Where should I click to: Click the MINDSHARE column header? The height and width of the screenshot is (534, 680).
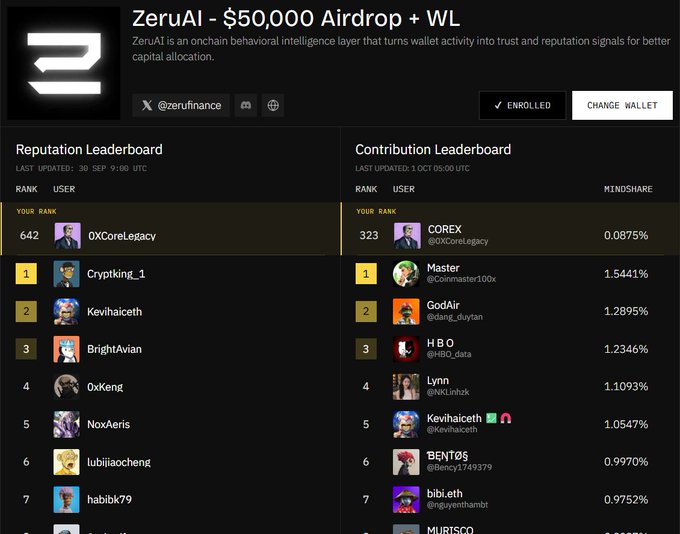[628, 189]
